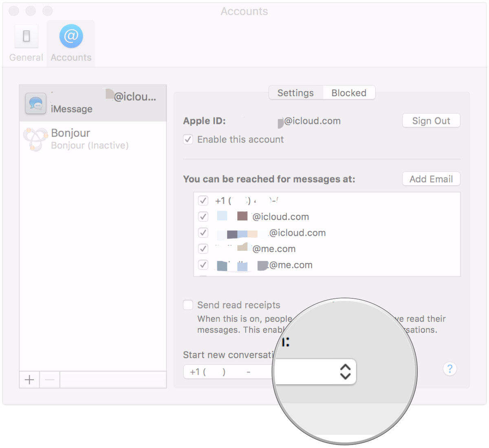
Task: Uncheck the first @icloud.com address checkbox
Action: (x=203, y=216)
